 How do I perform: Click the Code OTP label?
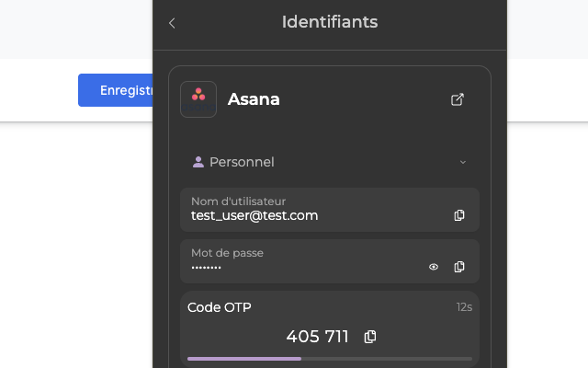coord(220,307)
